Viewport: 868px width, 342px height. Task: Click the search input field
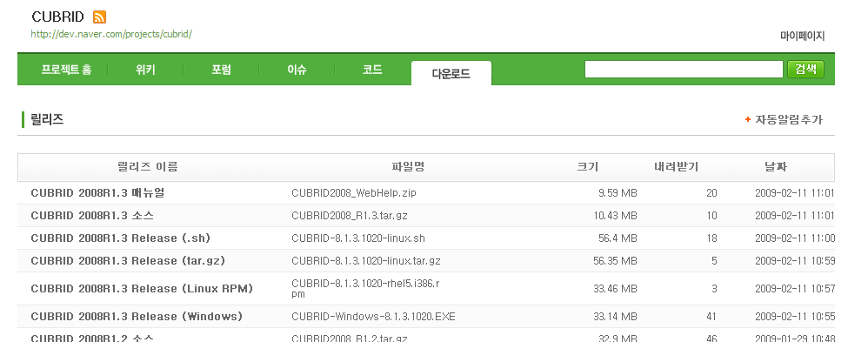coord(684,70)
